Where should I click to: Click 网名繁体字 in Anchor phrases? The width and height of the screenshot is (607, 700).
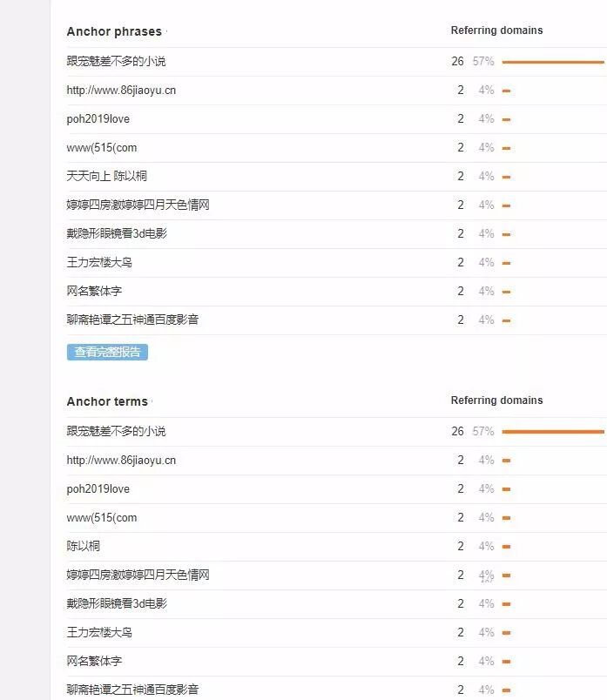94,291
